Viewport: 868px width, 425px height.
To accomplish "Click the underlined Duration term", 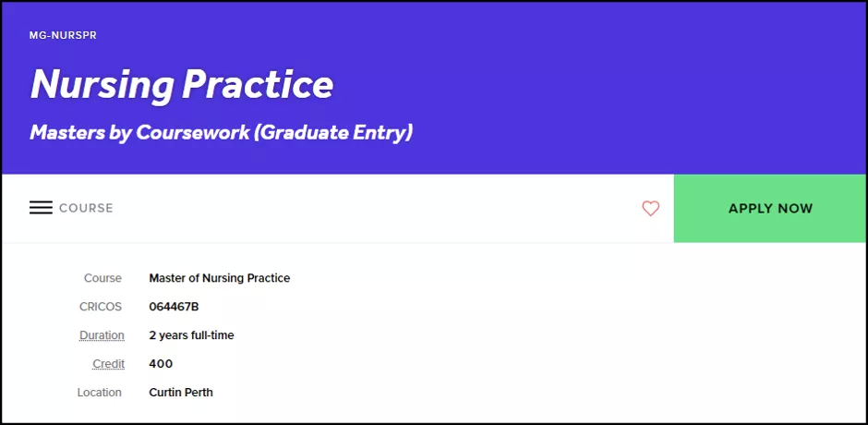I will point(102,335).
